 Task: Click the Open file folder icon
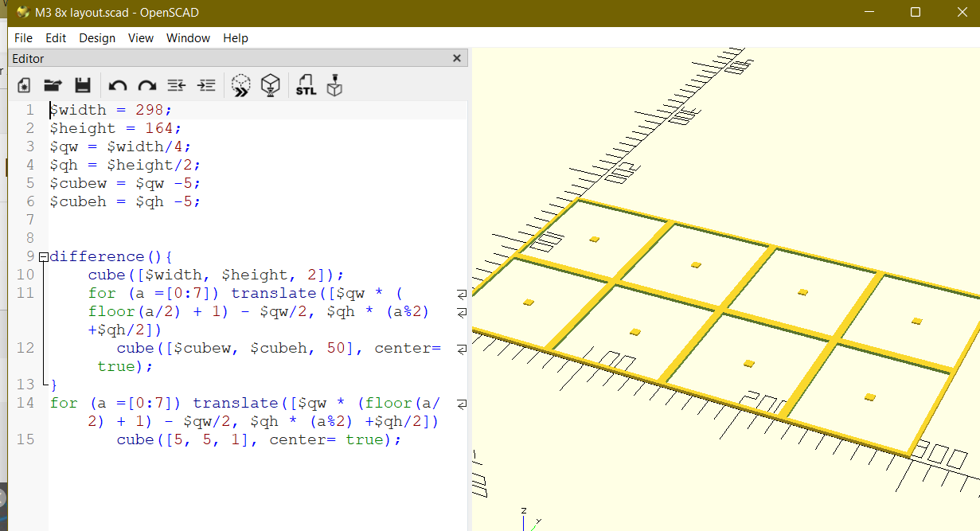tap(53, 85)
